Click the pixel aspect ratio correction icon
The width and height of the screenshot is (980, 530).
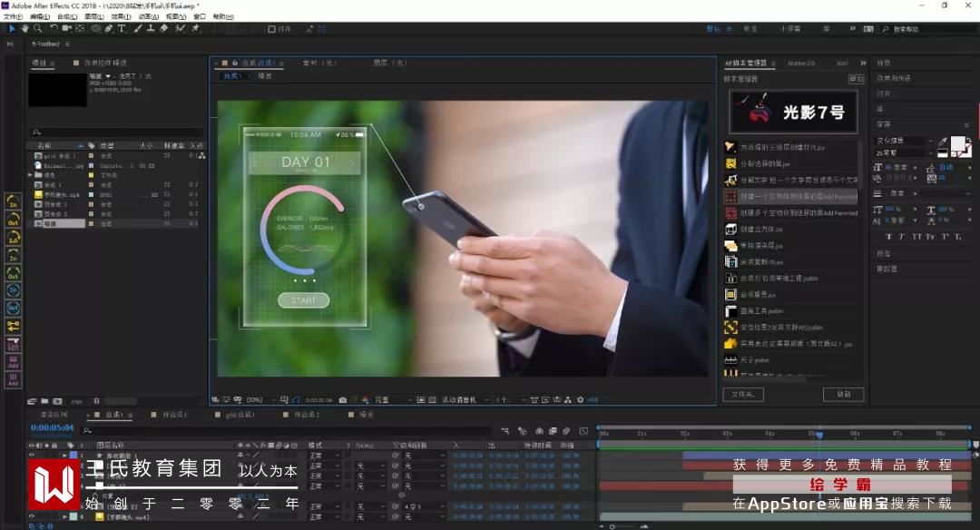534,400
